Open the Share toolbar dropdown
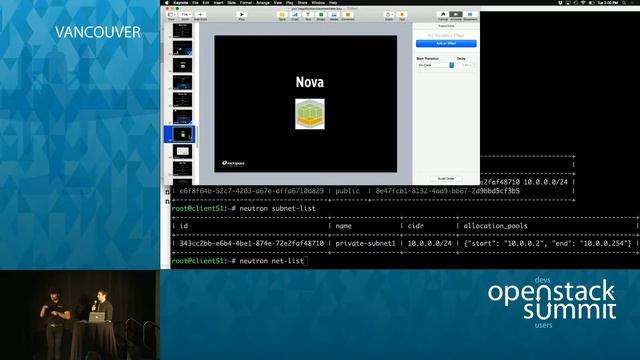This screenshot has height=360, width=640. [389, 15]
